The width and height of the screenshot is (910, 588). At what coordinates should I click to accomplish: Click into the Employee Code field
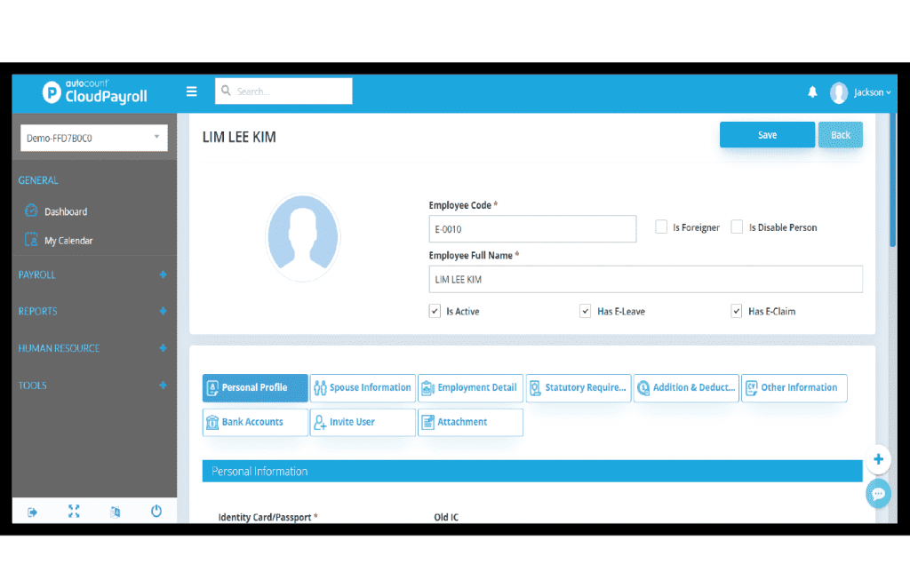(x=532, y=229)
